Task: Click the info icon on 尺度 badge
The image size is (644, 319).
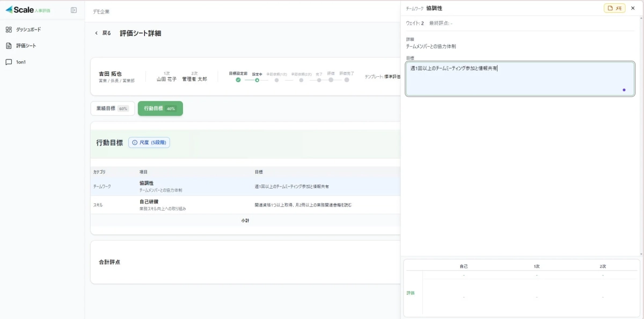Action: tap(134, 143)
